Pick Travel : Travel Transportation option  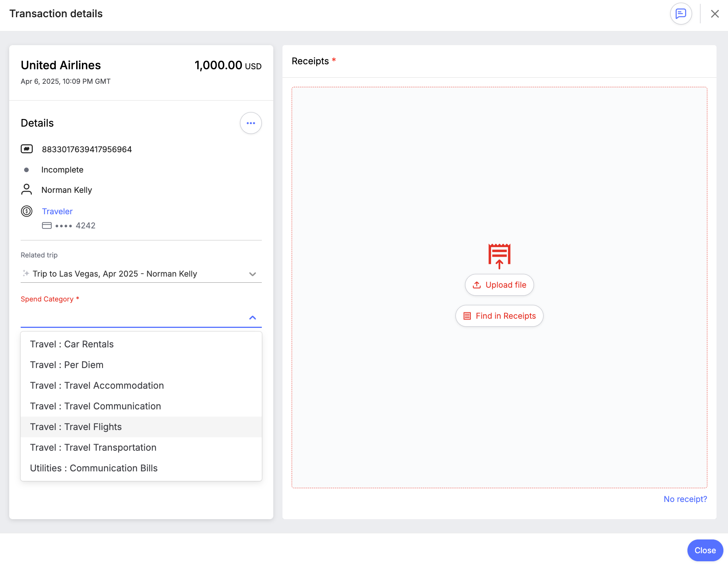(x=141, y=448)
